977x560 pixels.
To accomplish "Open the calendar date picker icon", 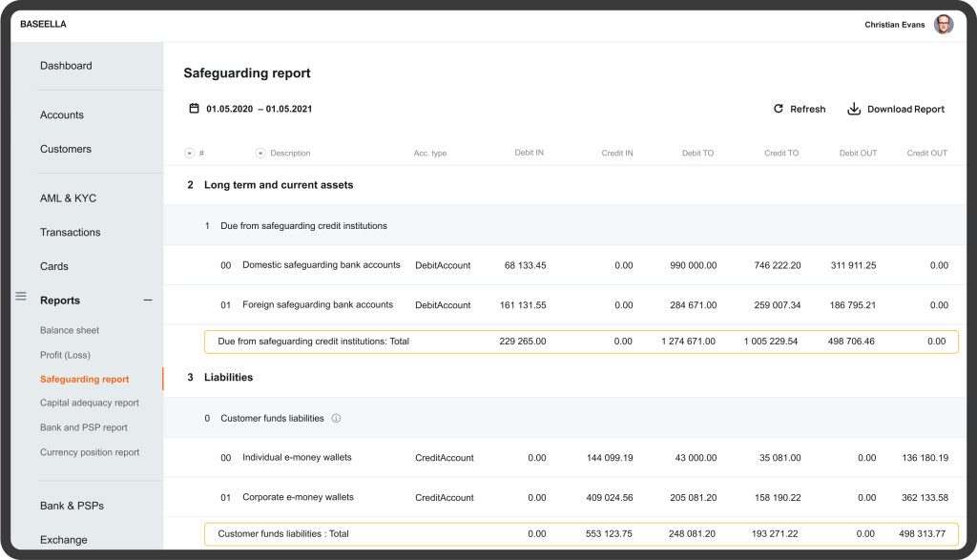I will pyautogui.click(x=194, y=108).
